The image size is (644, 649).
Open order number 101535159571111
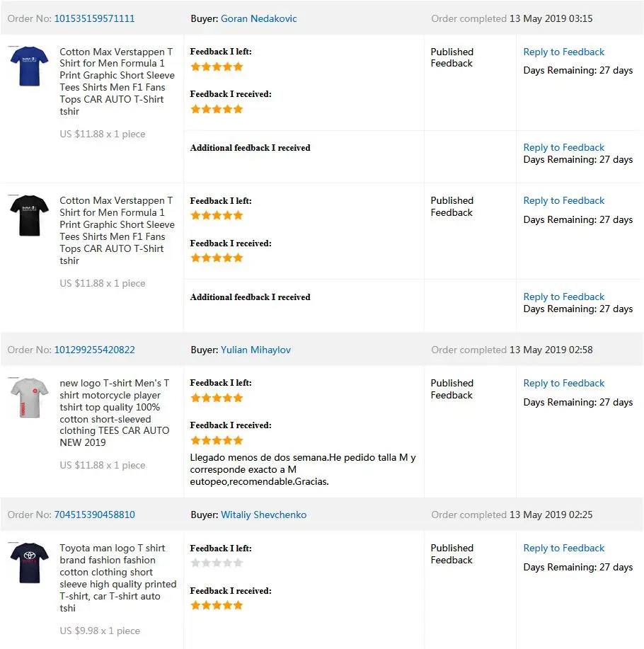click(x=94, y=18)
